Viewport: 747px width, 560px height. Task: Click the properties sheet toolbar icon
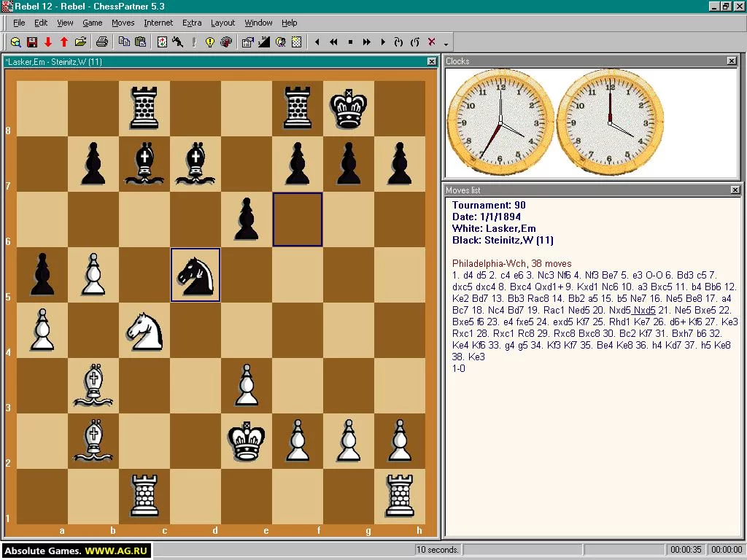coord(248,42)
